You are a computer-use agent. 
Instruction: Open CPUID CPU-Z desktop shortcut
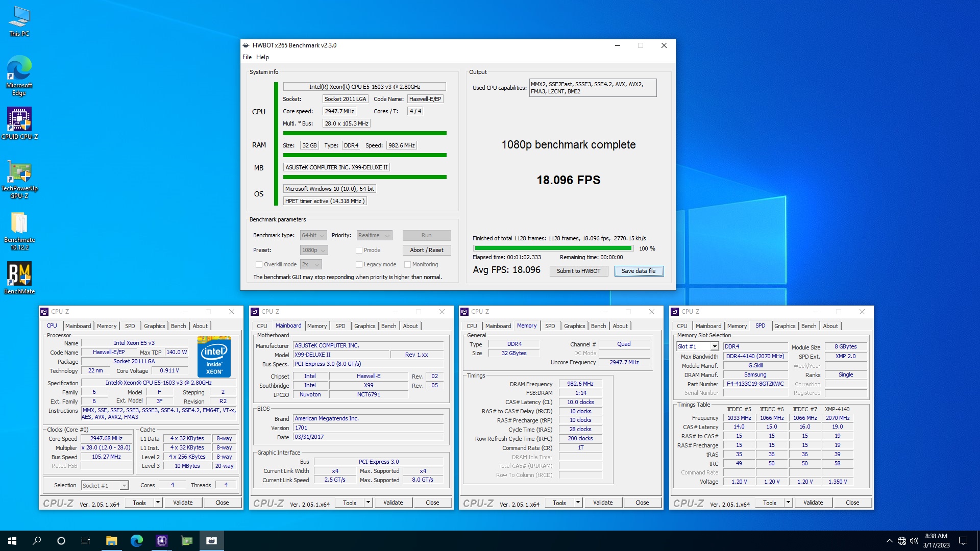[x=19, y=123]
